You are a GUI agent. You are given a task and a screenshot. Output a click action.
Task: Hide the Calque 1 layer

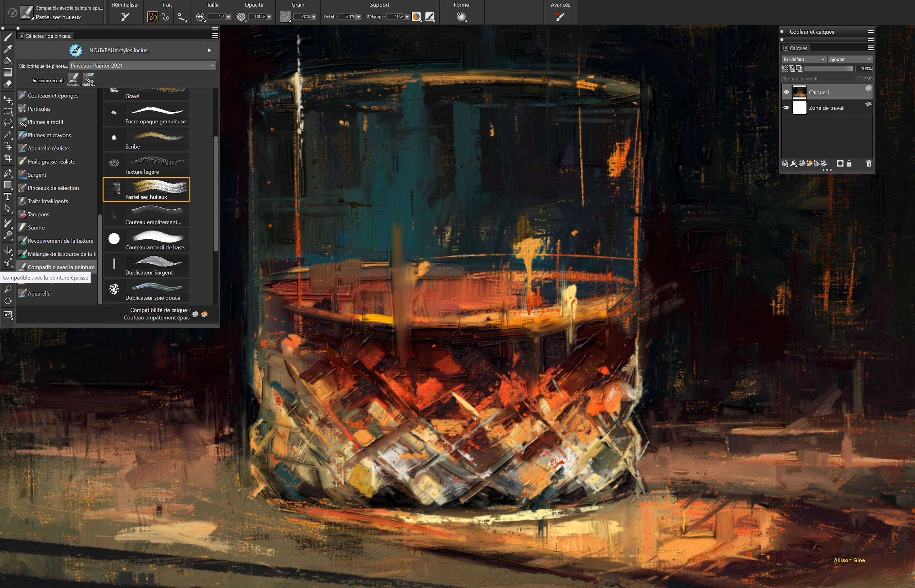point(786,92)
